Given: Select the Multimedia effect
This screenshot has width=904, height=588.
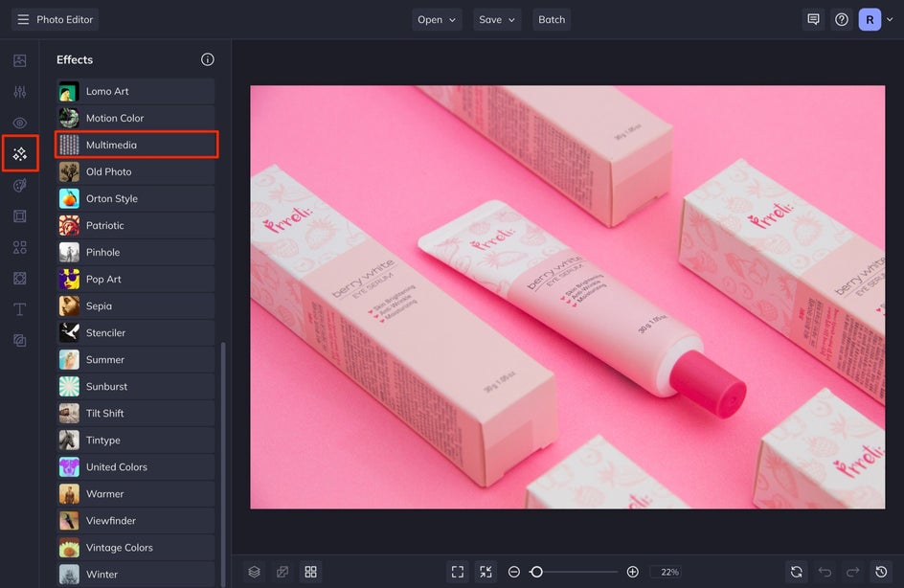Looking at the screenshot, I should point(136,145).
